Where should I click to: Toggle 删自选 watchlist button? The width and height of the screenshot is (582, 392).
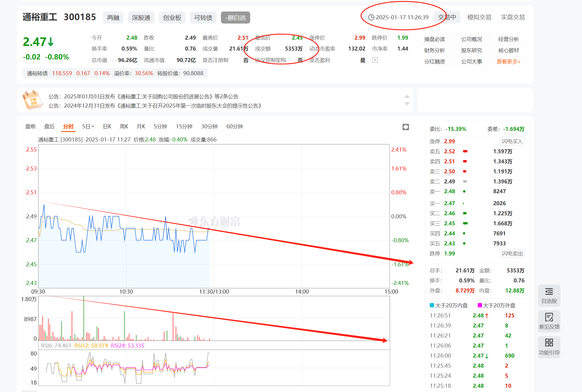tap(235, 18)
